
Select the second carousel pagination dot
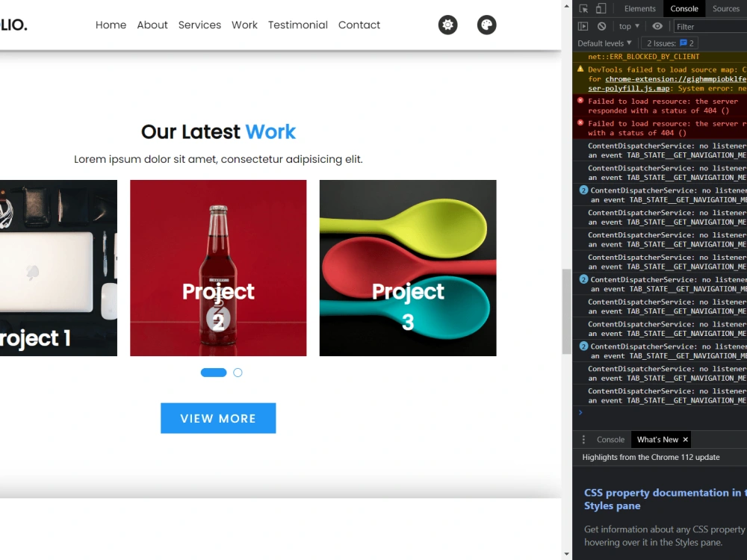click(x=238, y=373)
